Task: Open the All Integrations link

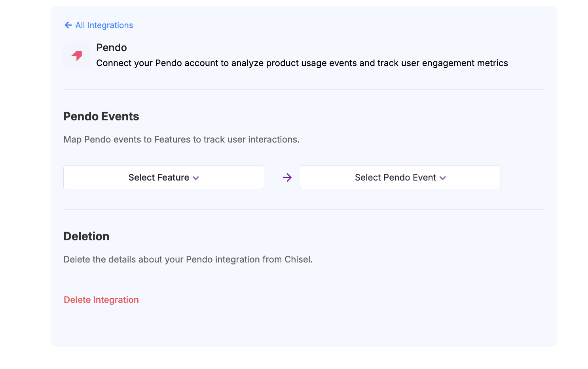Action: click(x=104, y=25)
